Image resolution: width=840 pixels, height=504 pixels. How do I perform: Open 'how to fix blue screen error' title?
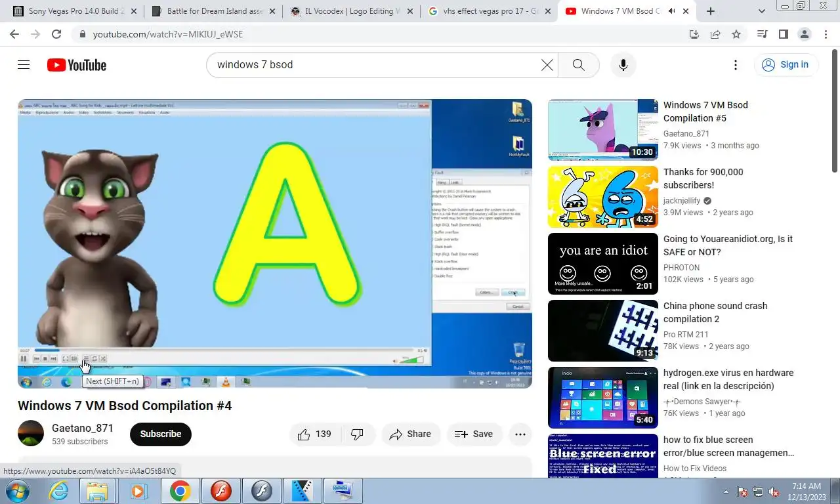tap(728, 446)
